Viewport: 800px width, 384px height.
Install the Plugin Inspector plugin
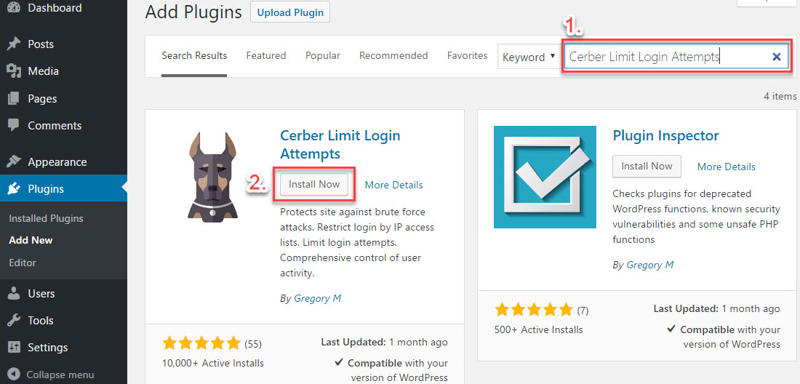646,166
